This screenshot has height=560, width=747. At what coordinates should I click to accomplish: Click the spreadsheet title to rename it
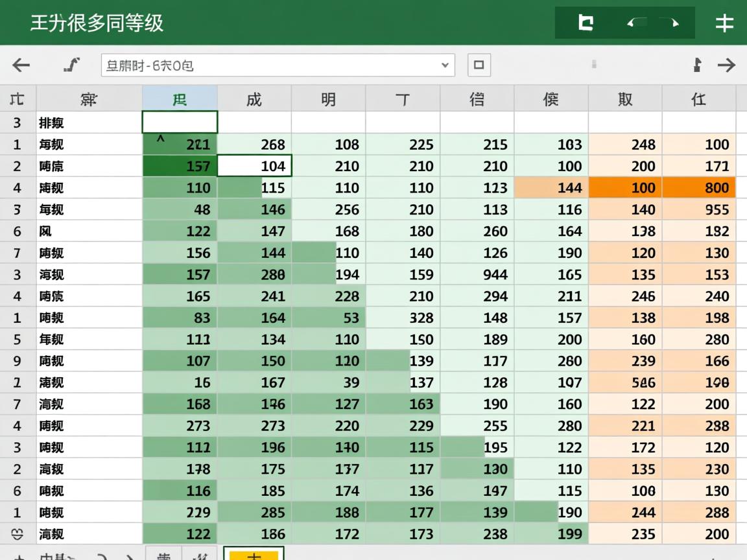tap(96, 23)
